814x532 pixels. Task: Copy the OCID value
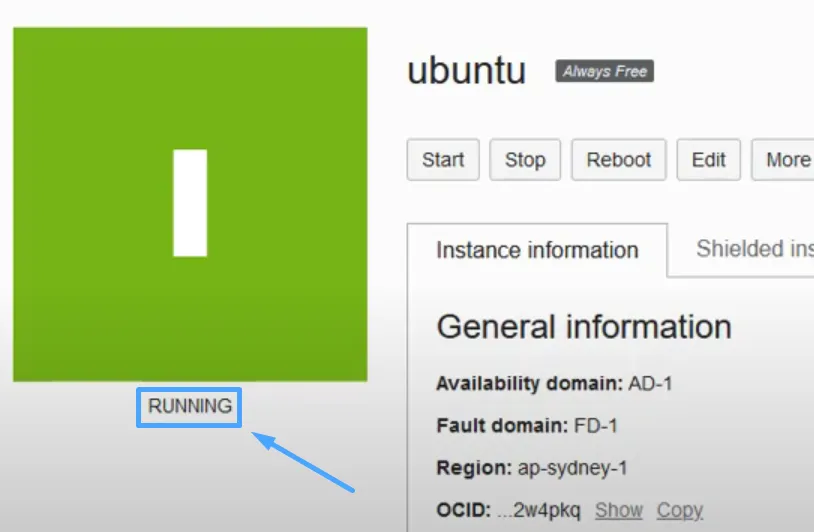pyautogui.click(x=680, y=510)
